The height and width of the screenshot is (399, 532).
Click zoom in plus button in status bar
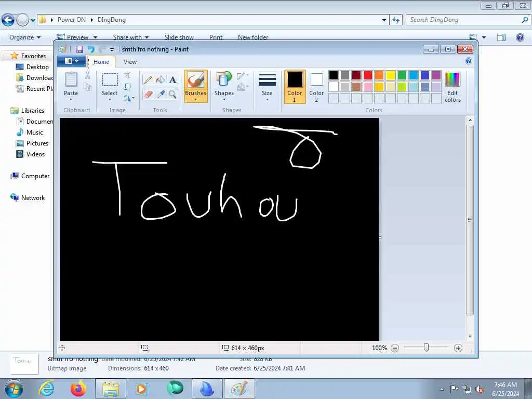tap(458, 348)
